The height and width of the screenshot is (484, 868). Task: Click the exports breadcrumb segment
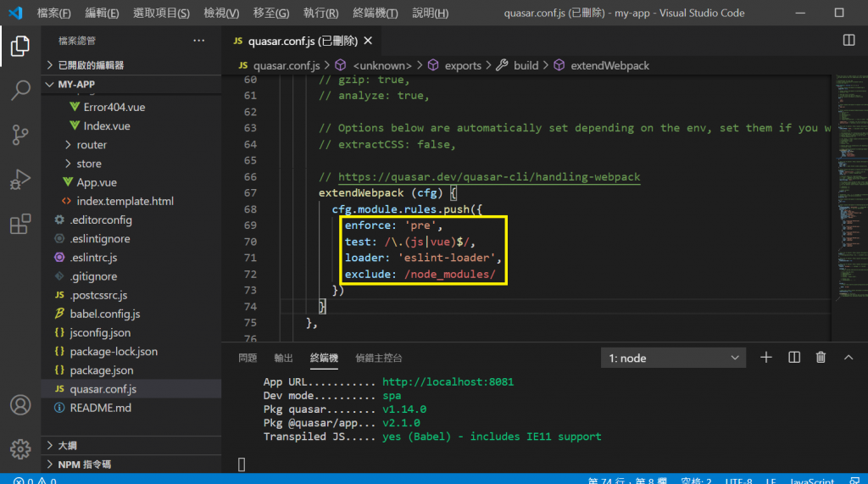coord(463,65)
